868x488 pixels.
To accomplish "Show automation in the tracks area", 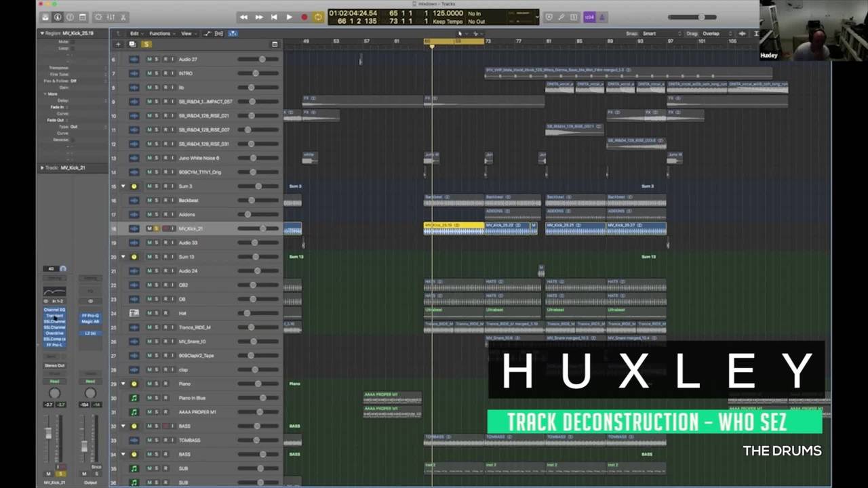I will [x=208, y=33].
